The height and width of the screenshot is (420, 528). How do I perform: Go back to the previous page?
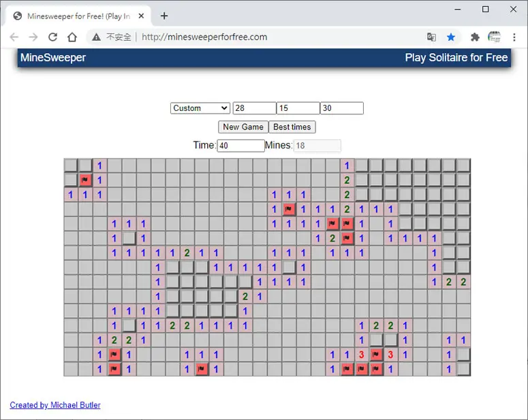pos(14,37)
